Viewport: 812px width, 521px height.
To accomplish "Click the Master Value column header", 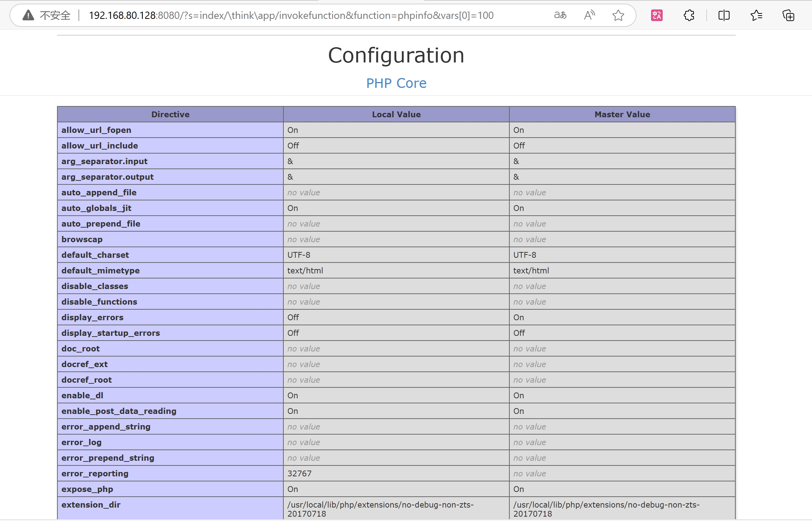I will pyautogui.click(x=622, y=114).
